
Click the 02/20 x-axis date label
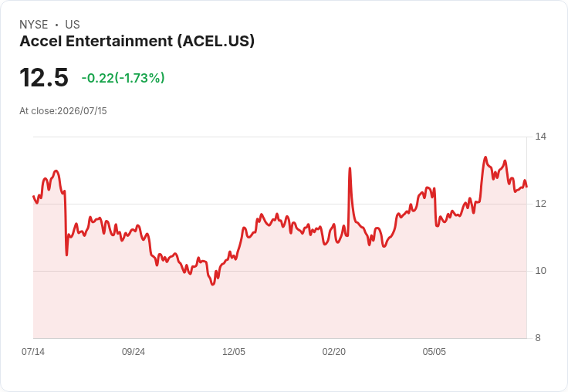pos(334,352)
